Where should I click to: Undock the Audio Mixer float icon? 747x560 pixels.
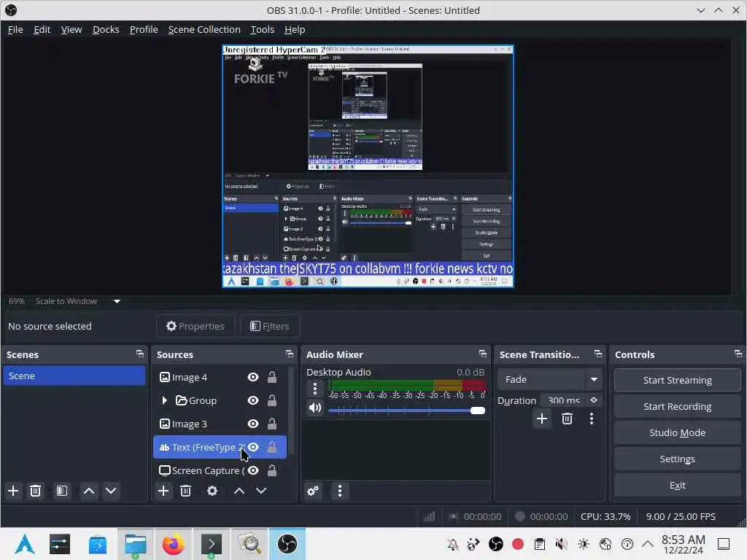[483, 354]
